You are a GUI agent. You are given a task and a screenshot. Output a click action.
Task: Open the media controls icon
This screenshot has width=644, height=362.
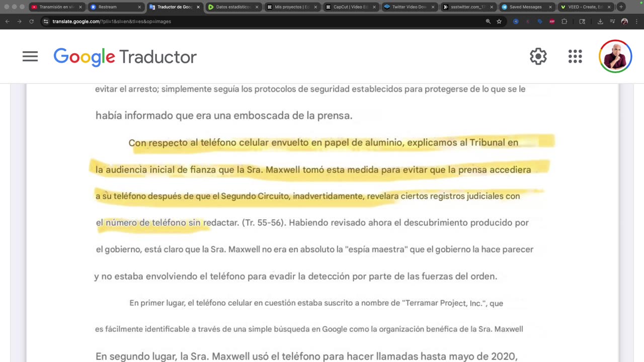pos(612,22)
